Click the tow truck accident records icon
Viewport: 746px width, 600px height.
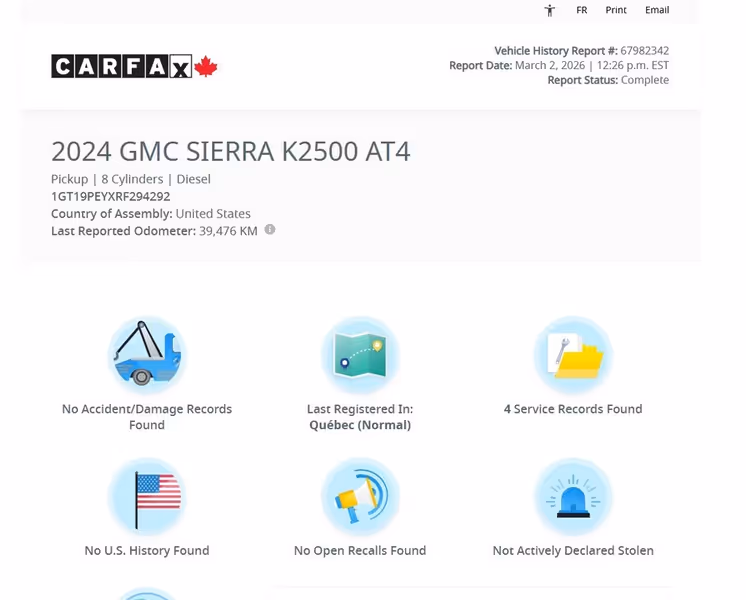tap(147, 355)
